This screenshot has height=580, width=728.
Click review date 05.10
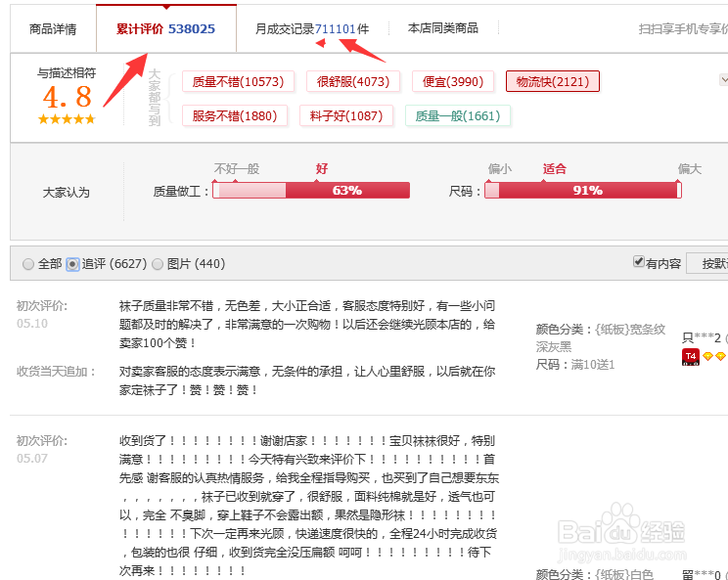[x=32, y=324]
